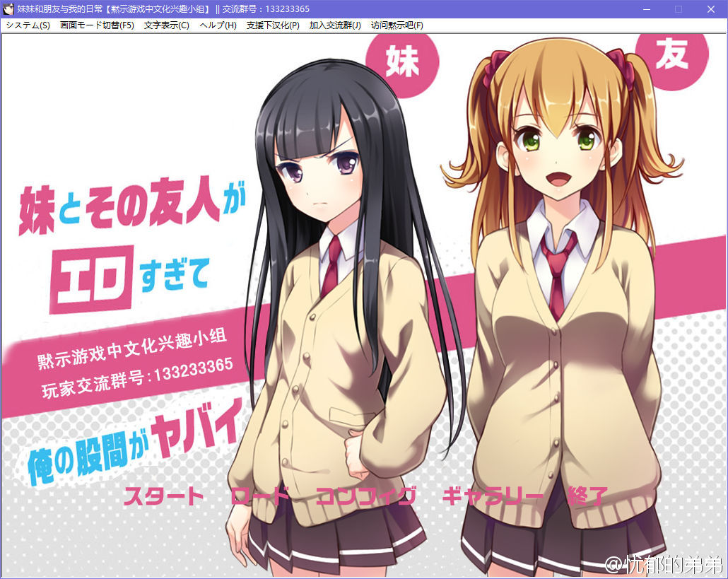Click the game's app icon in title bar
This screenshot has height=579, width=728.
(9, 9)
